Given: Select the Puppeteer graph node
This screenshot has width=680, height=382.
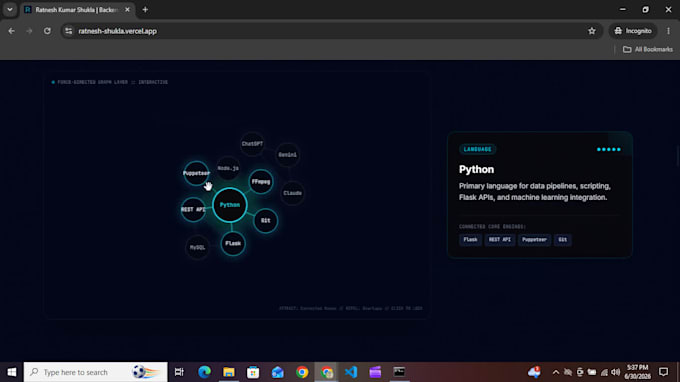Looking at the screenshot, I should [x=196, y=173].
